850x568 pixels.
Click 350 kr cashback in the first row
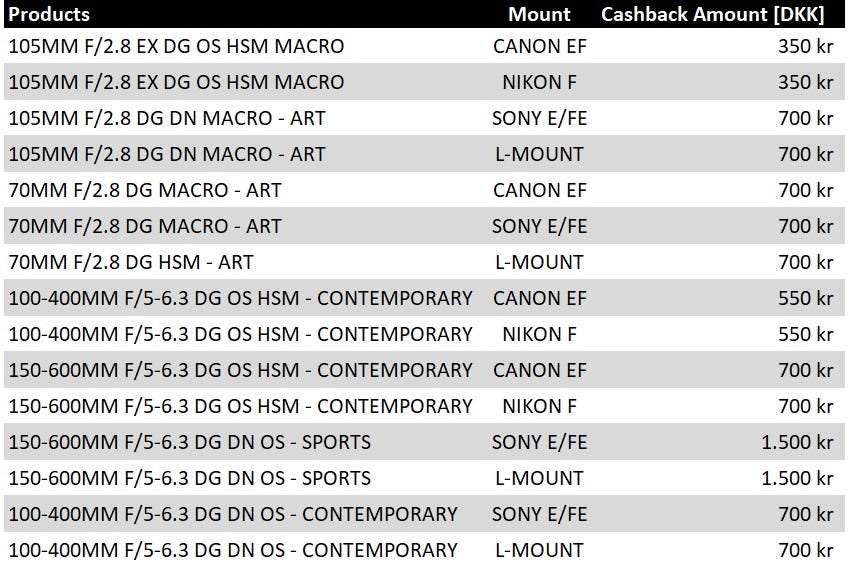(806, 47)
